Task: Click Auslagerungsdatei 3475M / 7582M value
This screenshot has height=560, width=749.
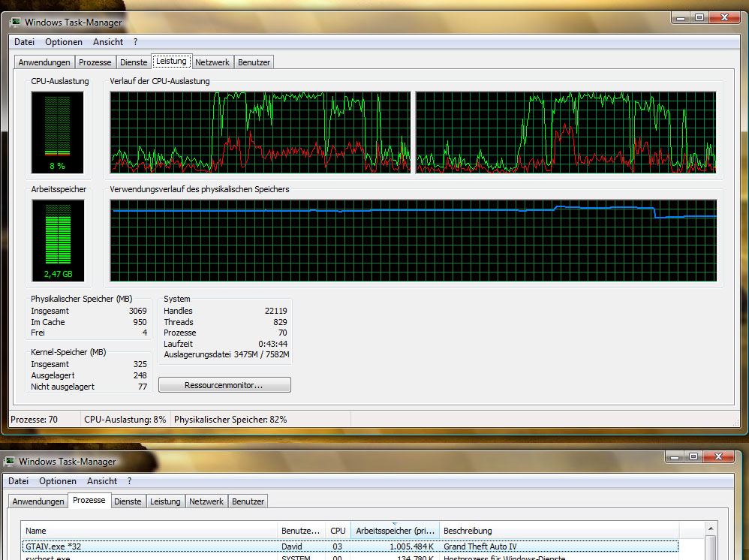Action: 261,354
